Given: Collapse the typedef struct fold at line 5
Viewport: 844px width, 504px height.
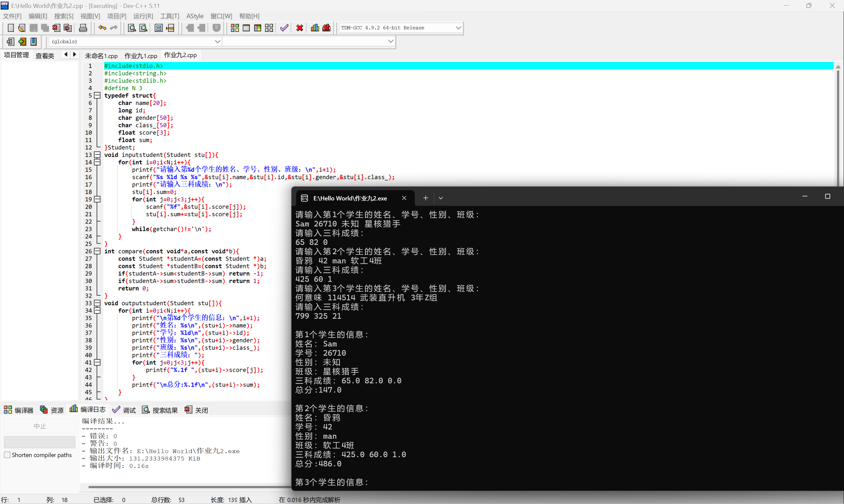Looking at the screenshot, I should click(98, 96).
